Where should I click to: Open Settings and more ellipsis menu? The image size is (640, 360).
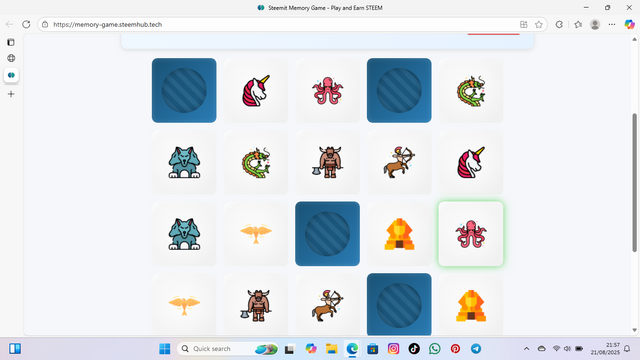(x=611, y=24)
